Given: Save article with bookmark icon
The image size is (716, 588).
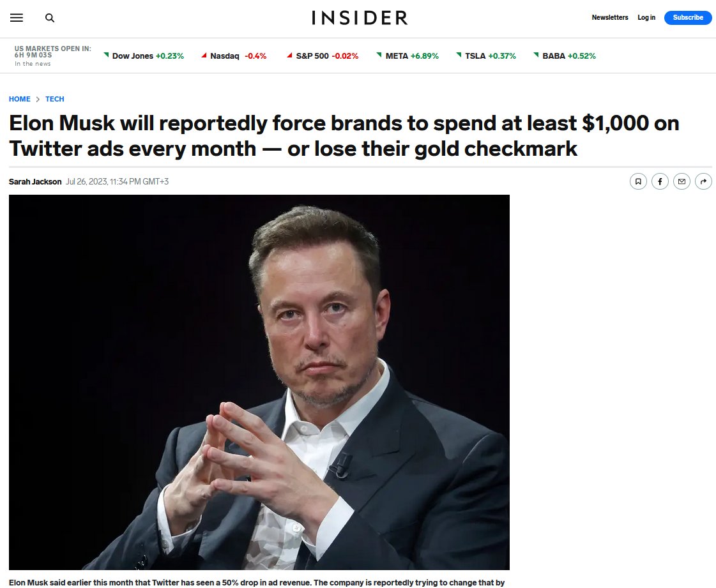Looking at the screenshot, I should 638,181.
